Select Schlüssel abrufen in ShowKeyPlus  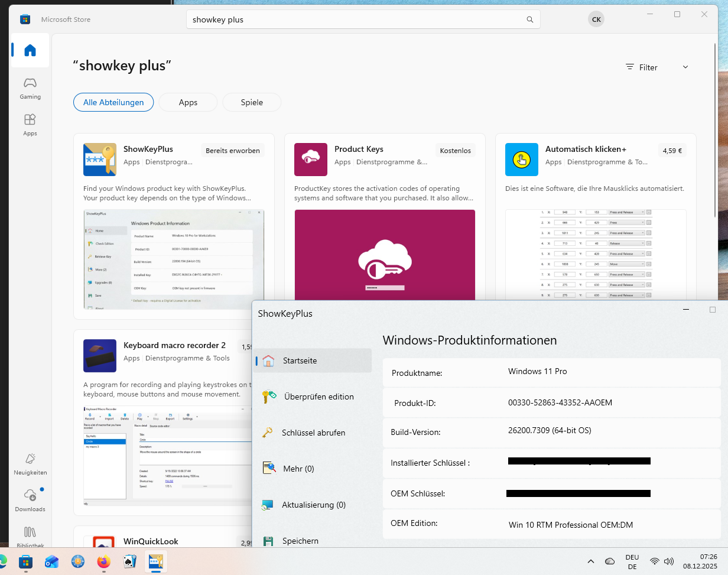click(x=313, y=433)
